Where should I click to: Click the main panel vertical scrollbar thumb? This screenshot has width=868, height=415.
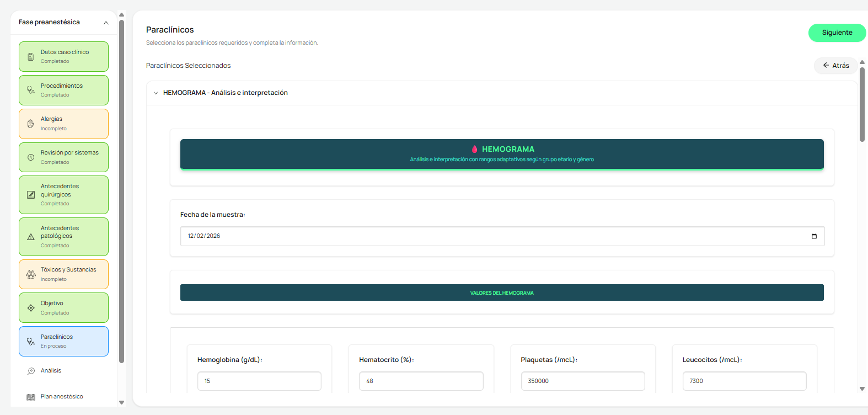pyautogui.click(x=862, y=105)
